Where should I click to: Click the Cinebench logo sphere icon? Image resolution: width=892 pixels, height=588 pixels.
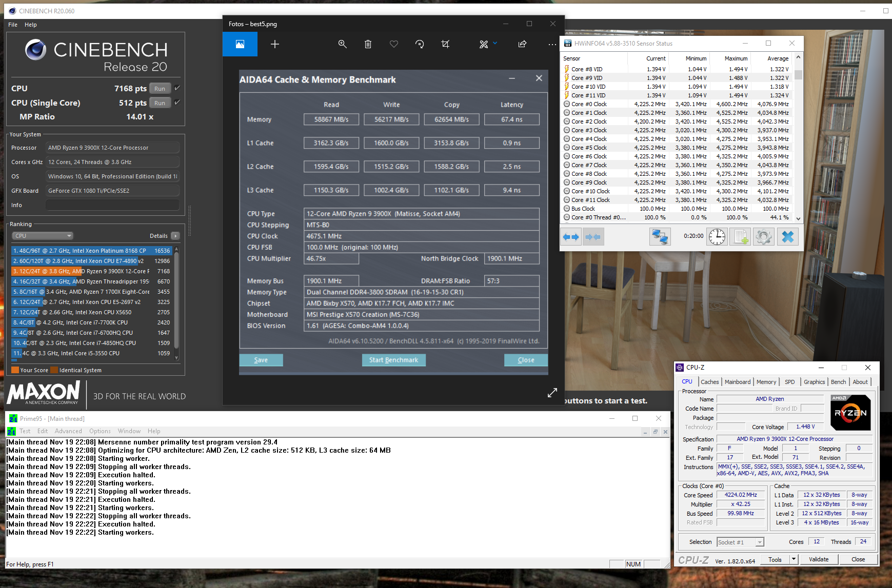(36, 50)
